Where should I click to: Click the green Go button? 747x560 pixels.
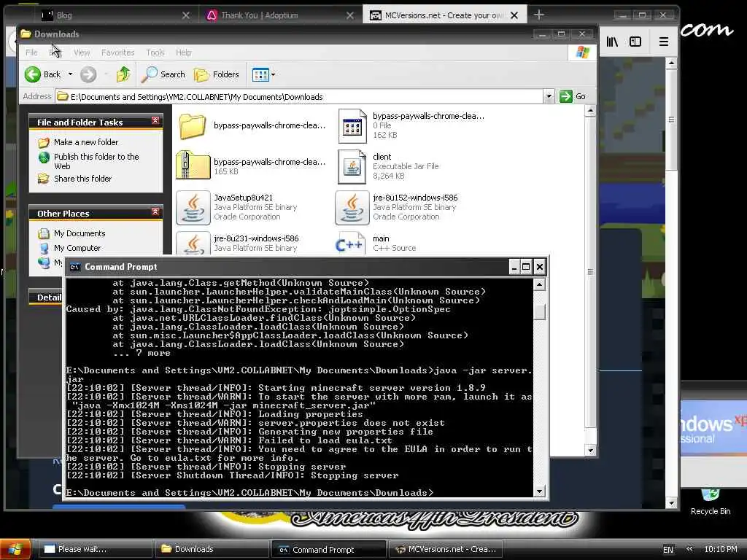click(573, 96)
